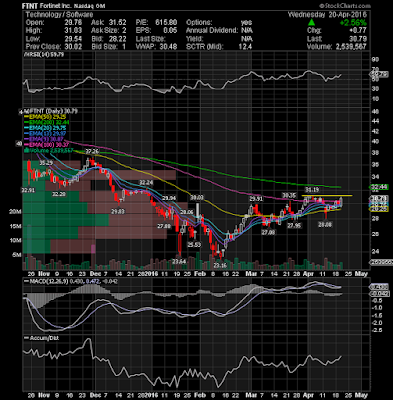Select the EPS value 0.05

170,31
